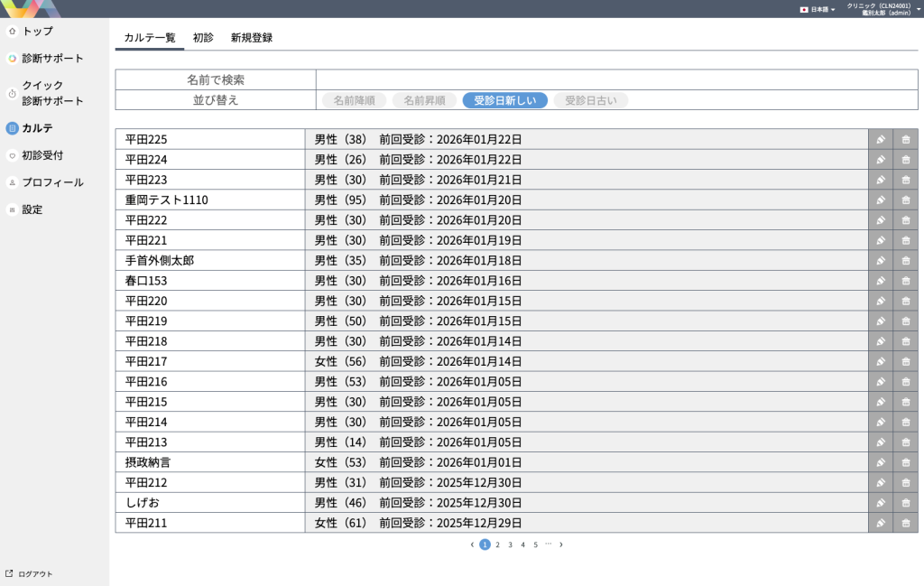Switch to the 新規登録 tab
Viewport: 924px width, 586px height.
(251, 38)
